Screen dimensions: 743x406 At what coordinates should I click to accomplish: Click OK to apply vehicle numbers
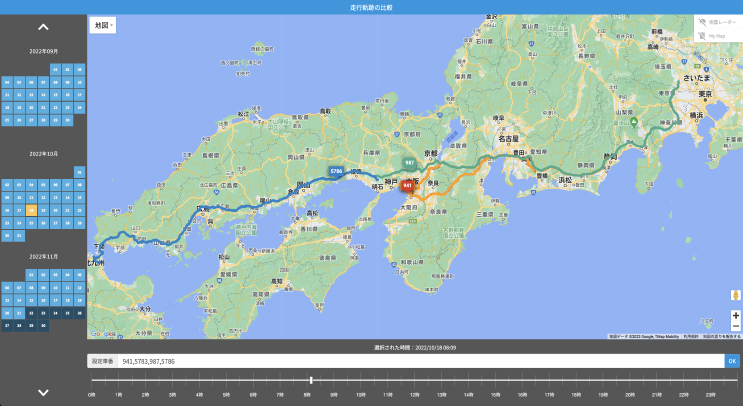click(732, 360)
